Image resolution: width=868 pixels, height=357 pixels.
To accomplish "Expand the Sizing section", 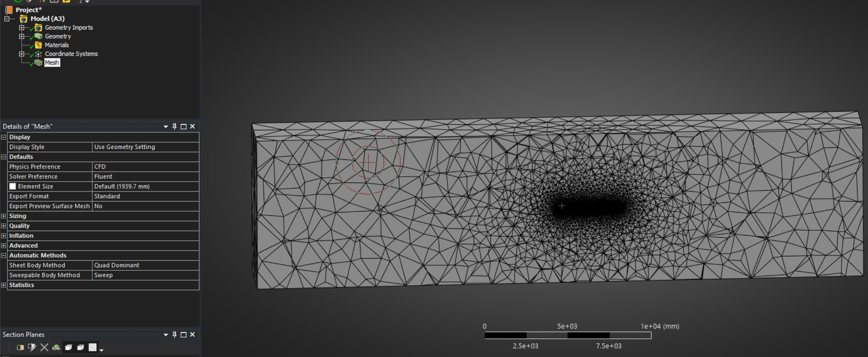I will click(x=4, y=216).
